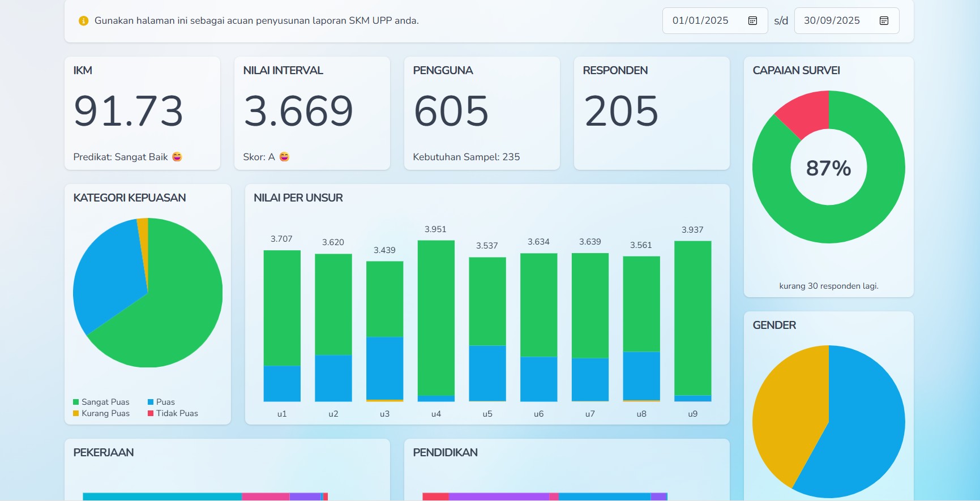
Task: Select the blue portion of the u3 bar
Action: click(x=384, y=368)
